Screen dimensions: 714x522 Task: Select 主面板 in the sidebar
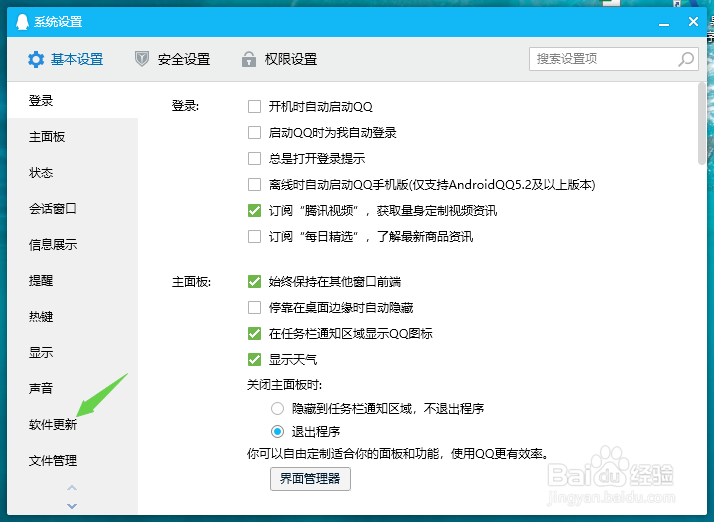(72, 137)
